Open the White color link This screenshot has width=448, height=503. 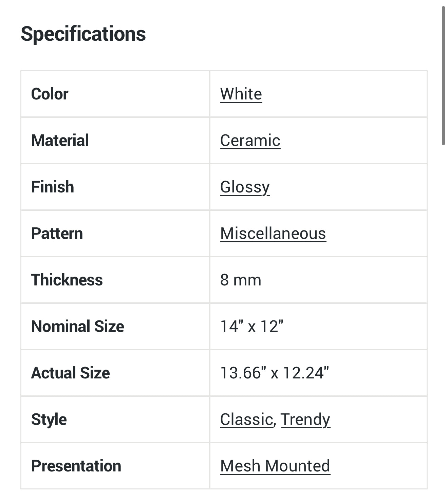(x=241, y=94)
